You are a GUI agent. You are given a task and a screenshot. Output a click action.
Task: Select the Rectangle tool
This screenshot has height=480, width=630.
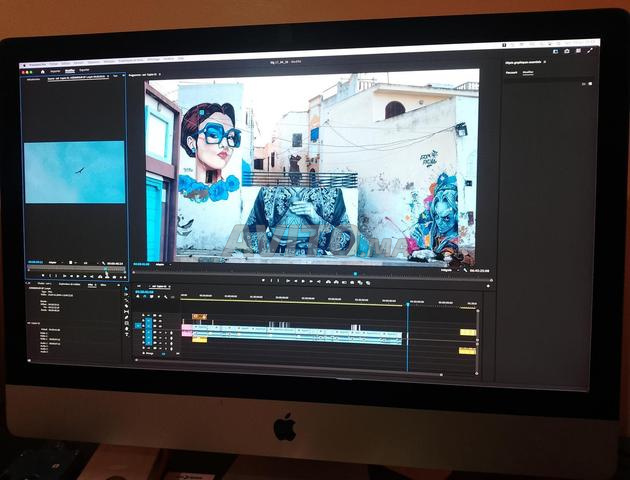point(126,323)
